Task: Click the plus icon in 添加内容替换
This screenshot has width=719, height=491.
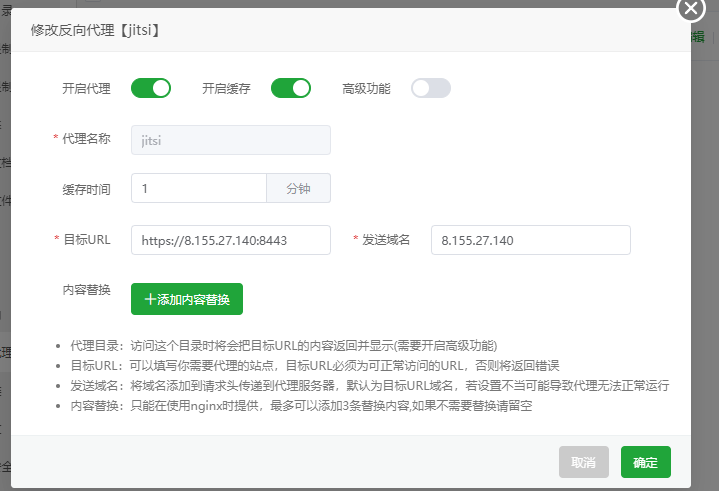Action: pyautogui.click(x=150, y=299)
